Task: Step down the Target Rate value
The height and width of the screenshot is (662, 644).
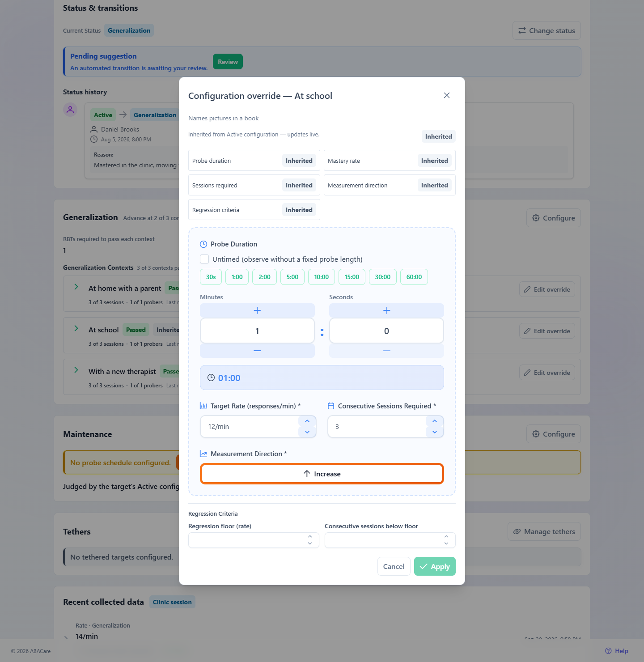Action: pyautogui.click(x=307, y=432)
